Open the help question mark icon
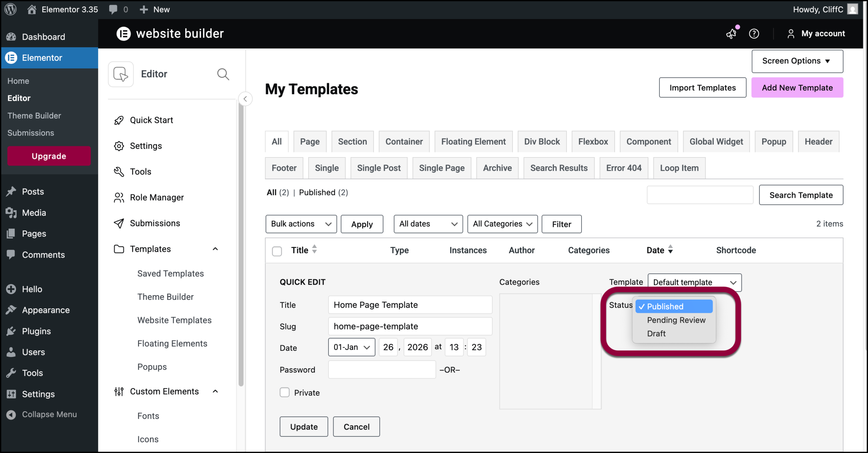The width and height of the screenshot is (868, 453). click(x=754, y=34)
